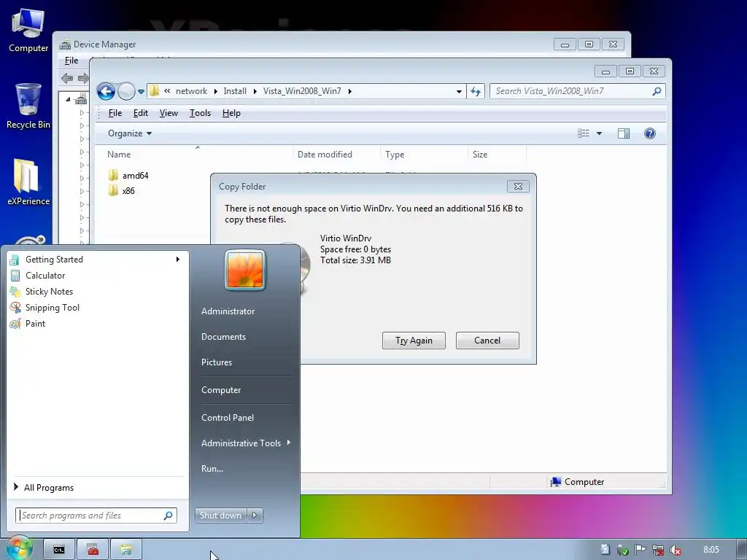Click the Windows Start orb

(x=18, y=548)
